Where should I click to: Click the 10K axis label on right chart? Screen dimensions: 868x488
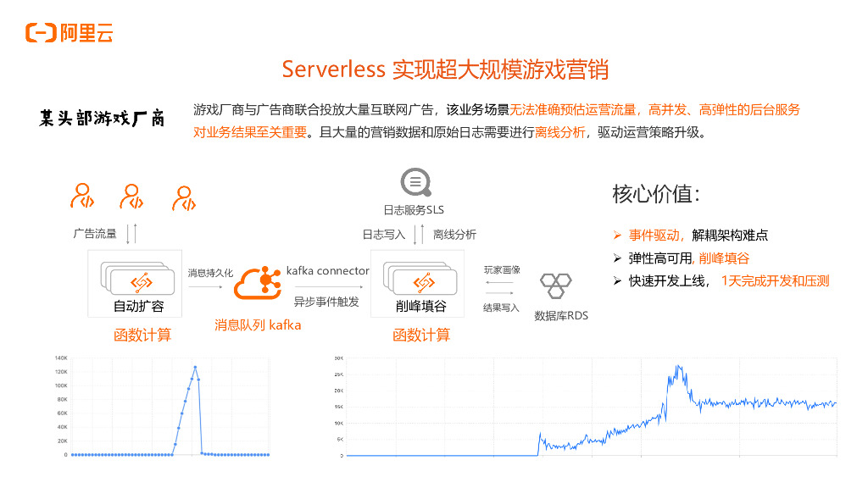339,424
